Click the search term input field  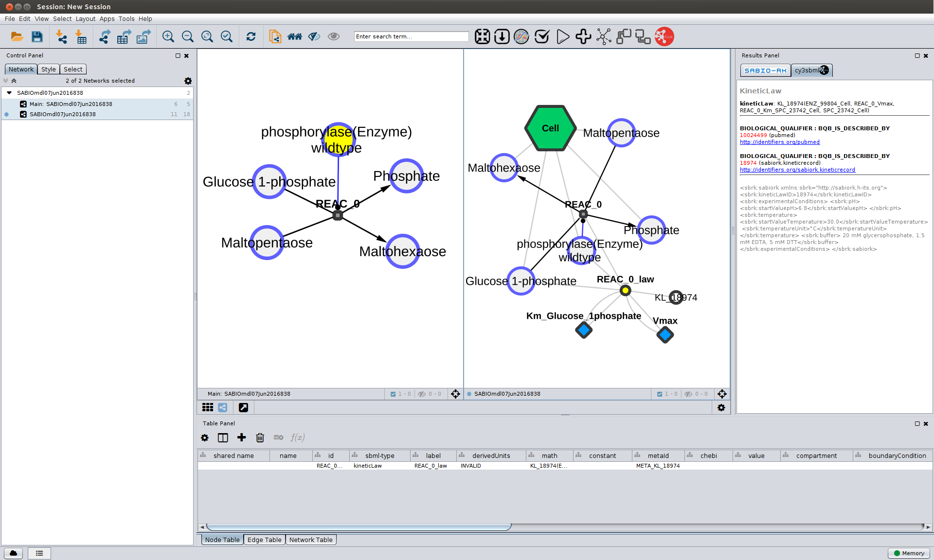[x=411, y=37]
